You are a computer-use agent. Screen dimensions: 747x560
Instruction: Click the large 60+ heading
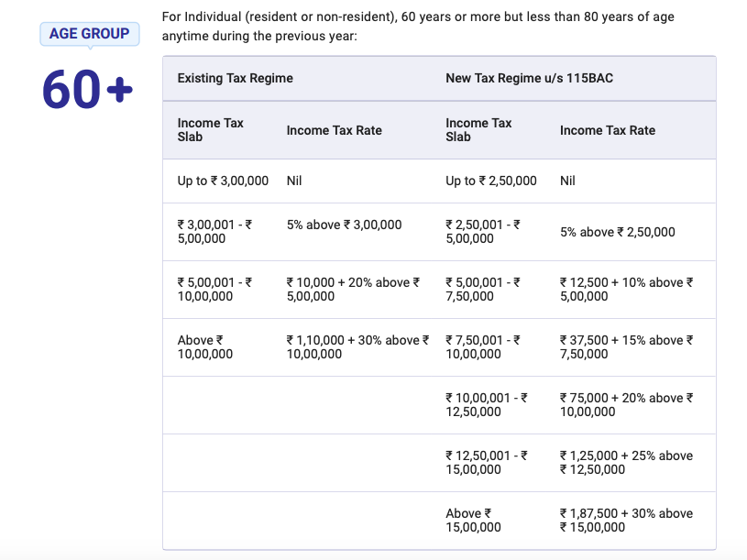pos(87,89)
